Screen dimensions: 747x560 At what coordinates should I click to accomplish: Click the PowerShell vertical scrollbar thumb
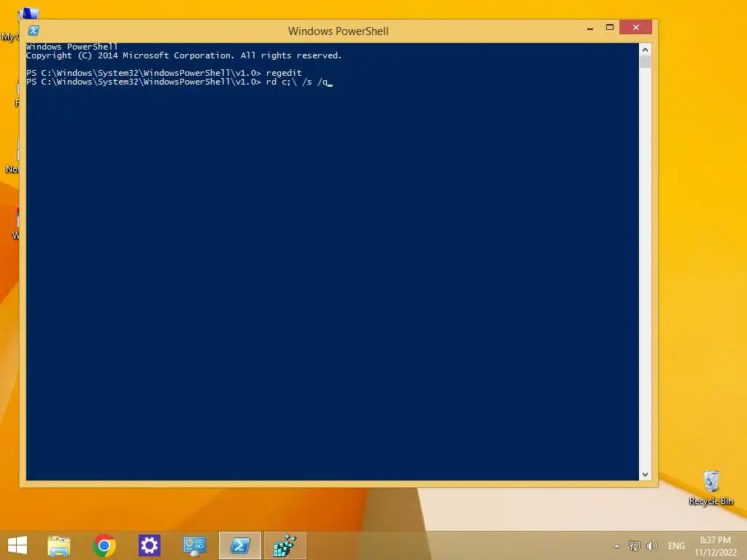(645, 61)
